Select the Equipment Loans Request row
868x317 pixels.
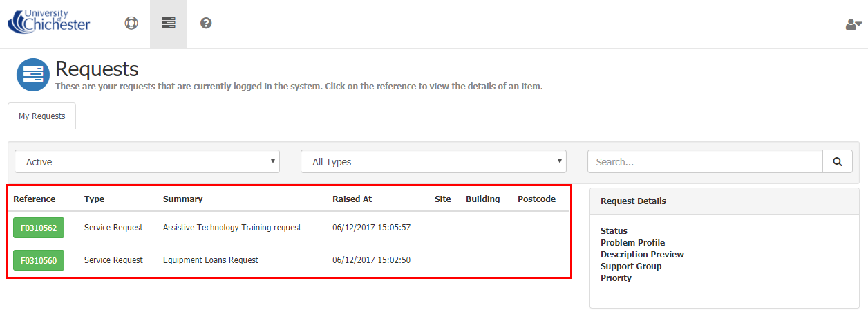211,260
